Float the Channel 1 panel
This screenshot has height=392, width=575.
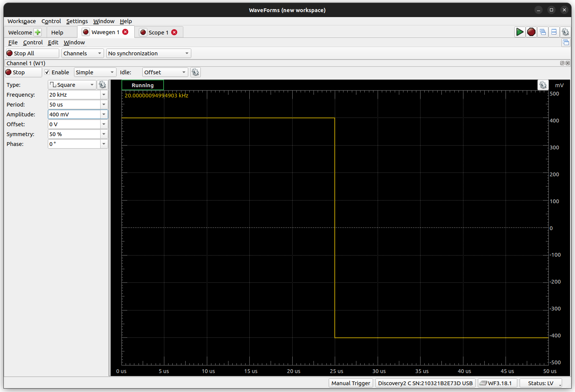tap(562, 63)
